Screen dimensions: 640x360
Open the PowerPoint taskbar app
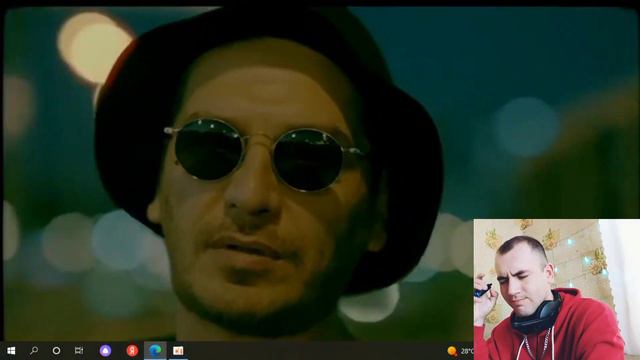click(x=178, y=351)
